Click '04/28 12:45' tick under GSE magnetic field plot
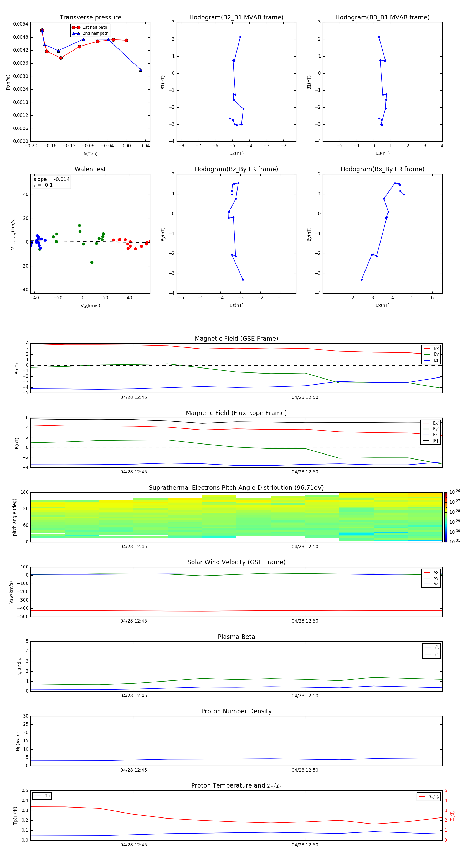The image size is (473, 868). [x=134, y=398]
